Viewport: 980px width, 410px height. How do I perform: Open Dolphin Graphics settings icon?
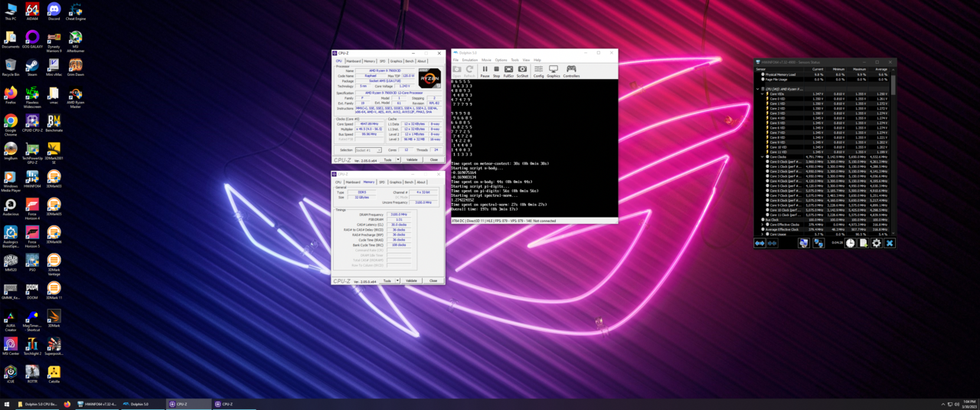click(554, 71)
